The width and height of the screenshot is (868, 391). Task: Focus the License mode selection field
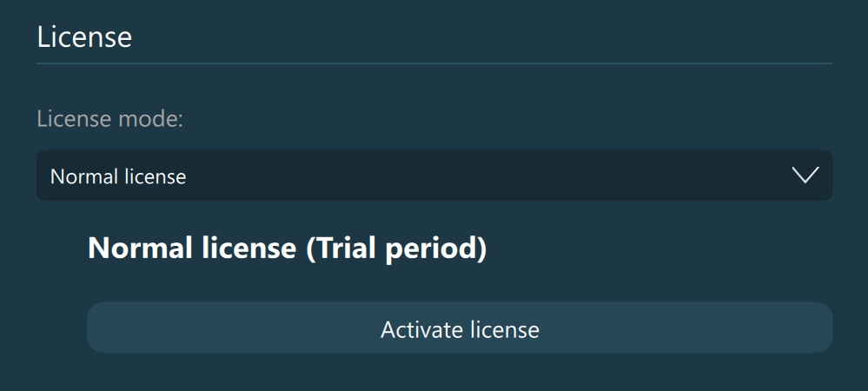[434, 176]
